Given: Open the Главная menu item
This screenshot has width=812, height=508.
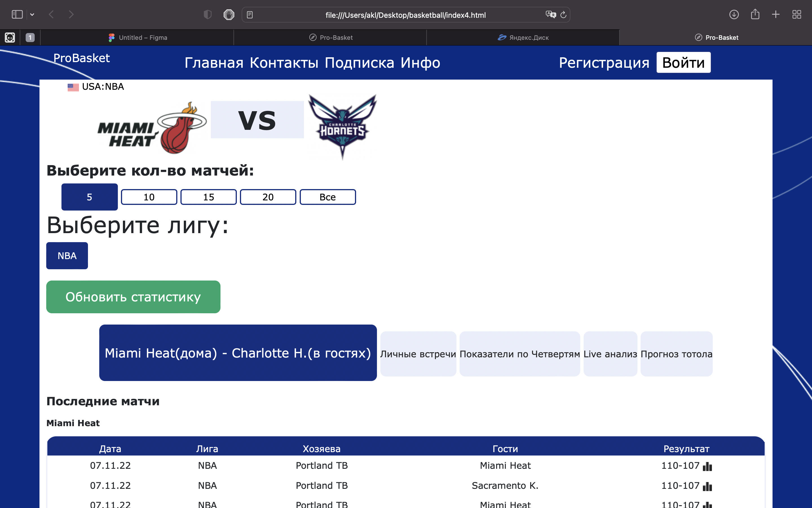Looking at the screenshot, I should (214, 62).
